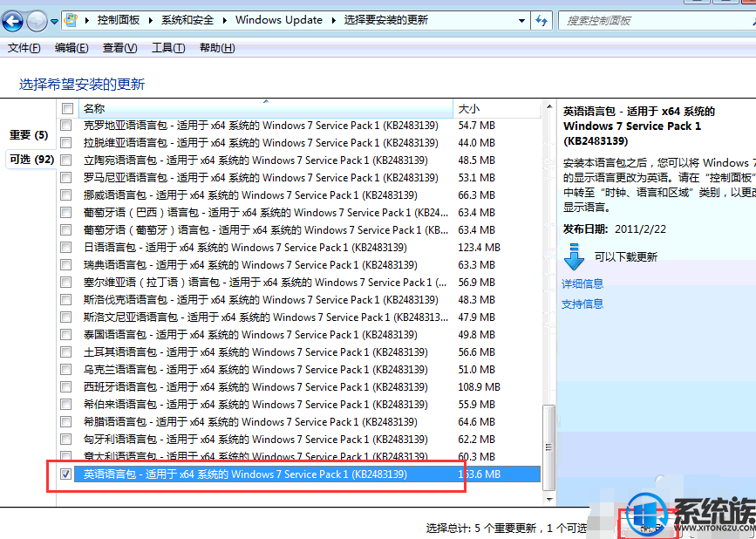Click the 108.9 MB size value
756x539 pixels.
(480, 387)
